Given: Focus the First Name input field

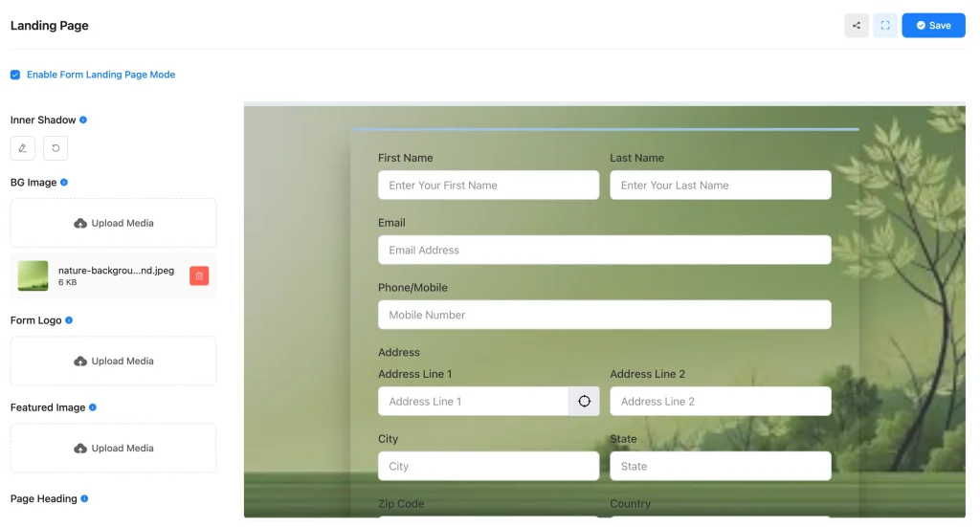Looking at the screenshot, I should click(489, 186).
